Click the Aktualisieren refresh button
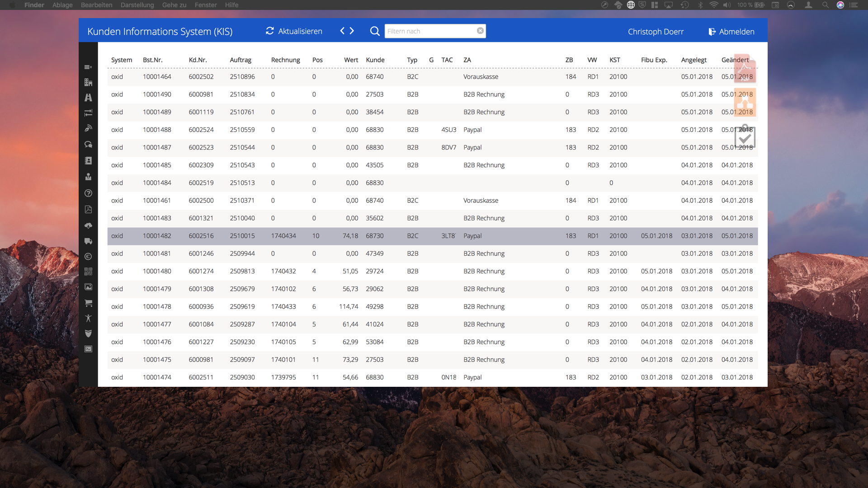 pos(294,31)
